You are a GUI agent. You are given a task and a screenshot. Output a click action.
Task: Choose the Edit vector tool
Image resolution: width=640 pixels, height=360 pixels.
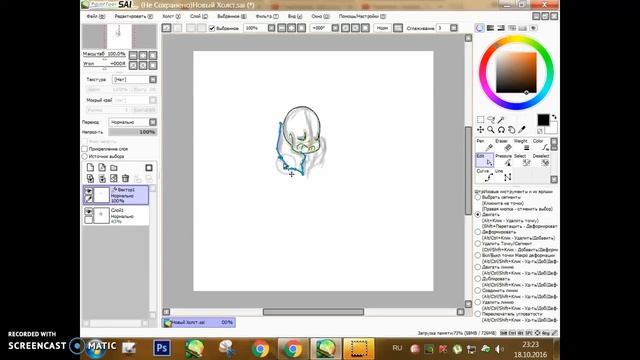484,160
